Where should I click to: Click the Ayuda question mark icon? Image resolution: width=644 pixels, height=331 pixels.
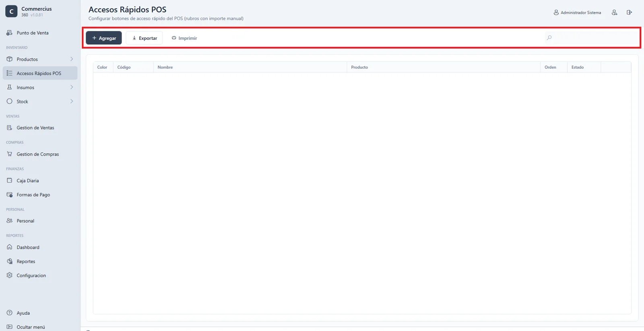pyautogui.click(x=10, y=313)
